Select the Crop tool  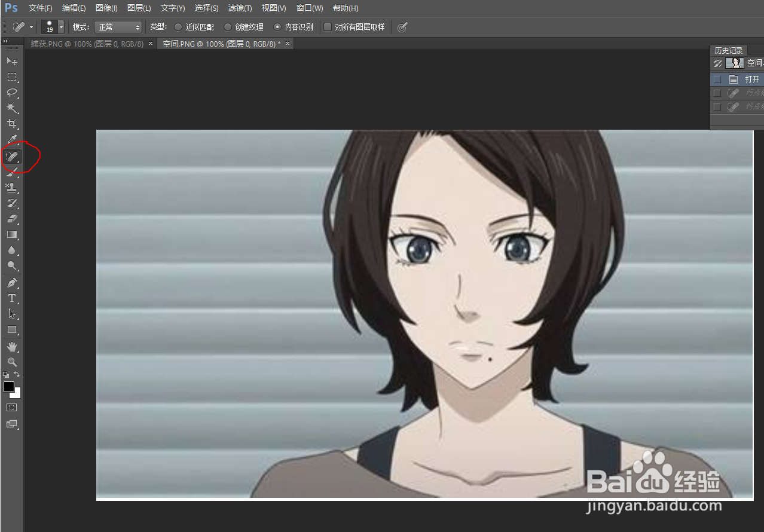click(x=11, y=124)
